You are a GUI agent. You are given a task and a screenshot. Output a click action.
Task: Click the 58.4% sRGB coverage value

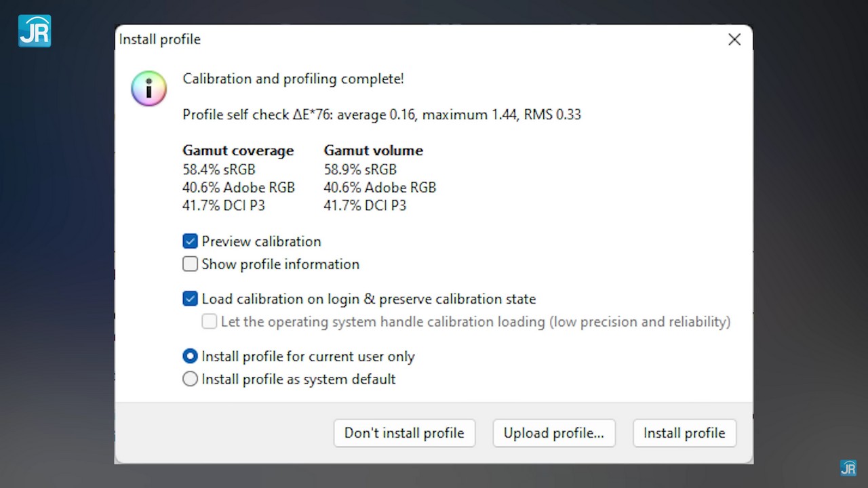click(218, 169)
